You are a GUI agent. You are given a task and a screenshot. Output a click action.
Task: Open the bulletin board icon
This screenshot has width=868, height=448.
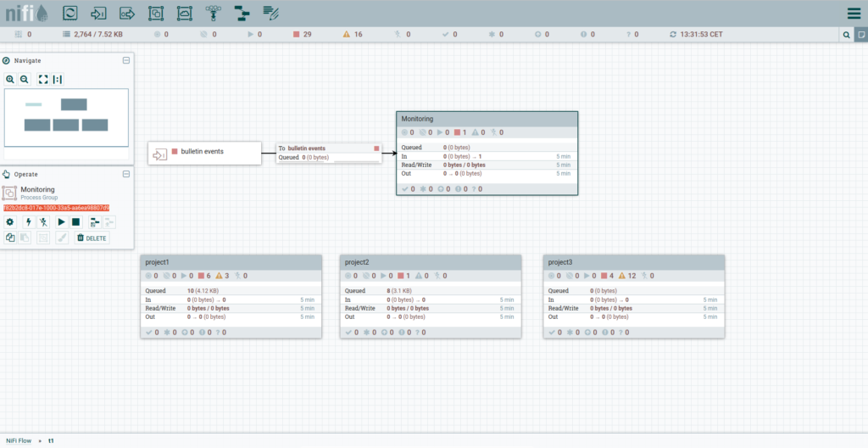pyautogui.click(x=861, y=35)
